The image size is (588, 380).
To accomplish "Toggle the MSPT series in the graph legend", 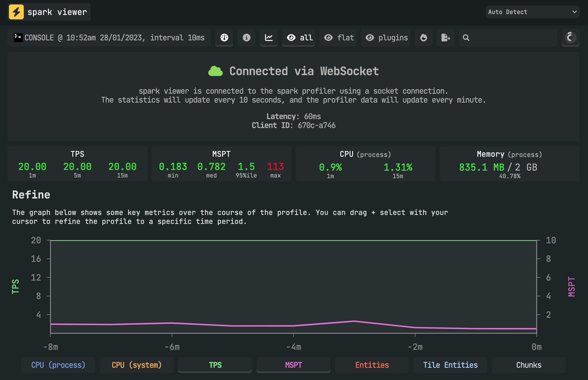I will (293, 365).
